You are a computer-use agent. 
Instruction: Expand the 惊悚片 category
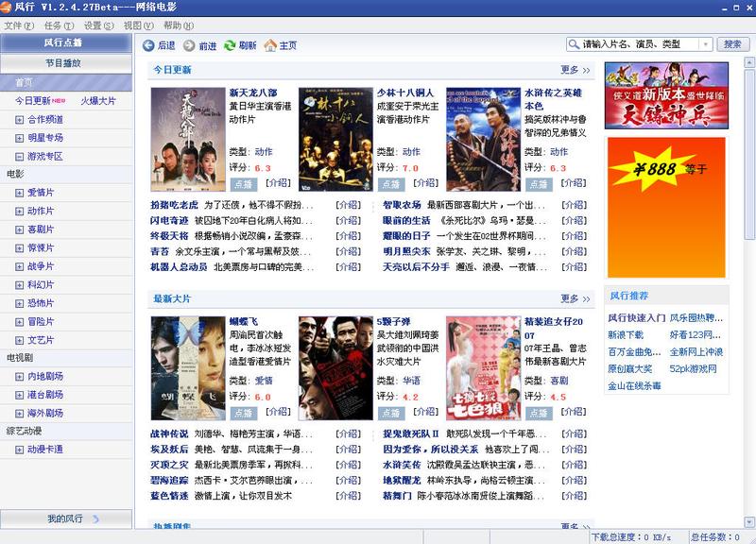(x=19, y=248)
